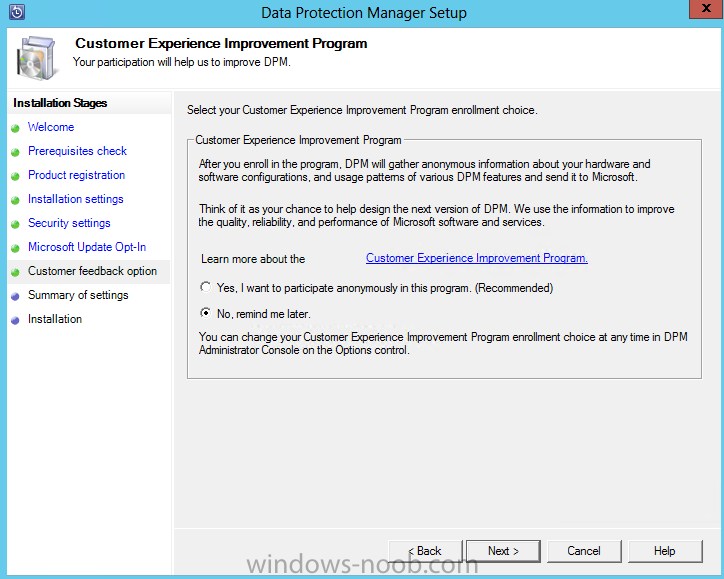Viewport: 724px width, 579px height.
Task: Click the green bullet beside Welcome
Action: tap(16, 128)
